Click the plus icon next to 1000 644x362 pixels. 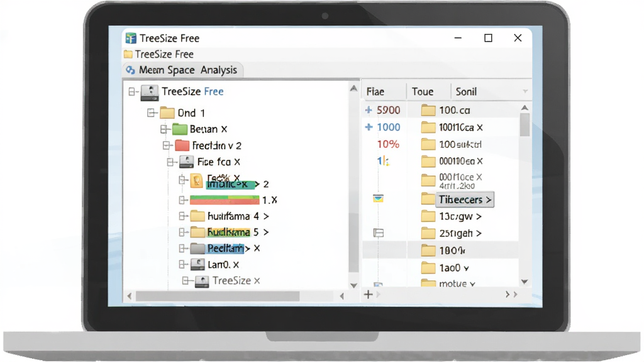pos(369,127)
